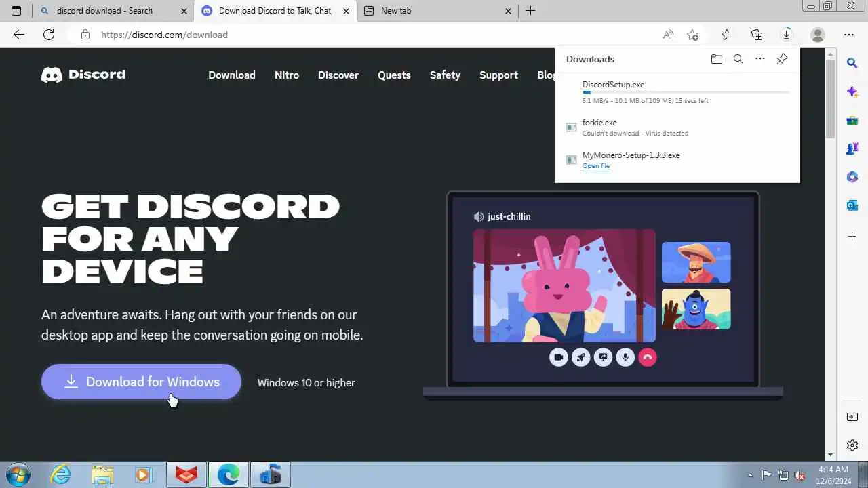Viewport: 868px width, 488px height.
Task: Click the DiscordSetup.exe download progress bar
Action: (686, 92)
